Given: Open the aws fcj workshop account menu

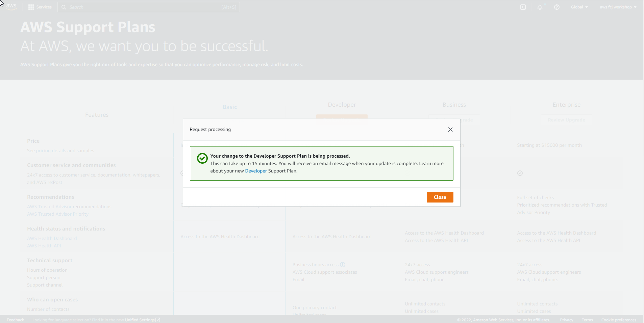Looking at the screenshot, I should pos(618,7).
